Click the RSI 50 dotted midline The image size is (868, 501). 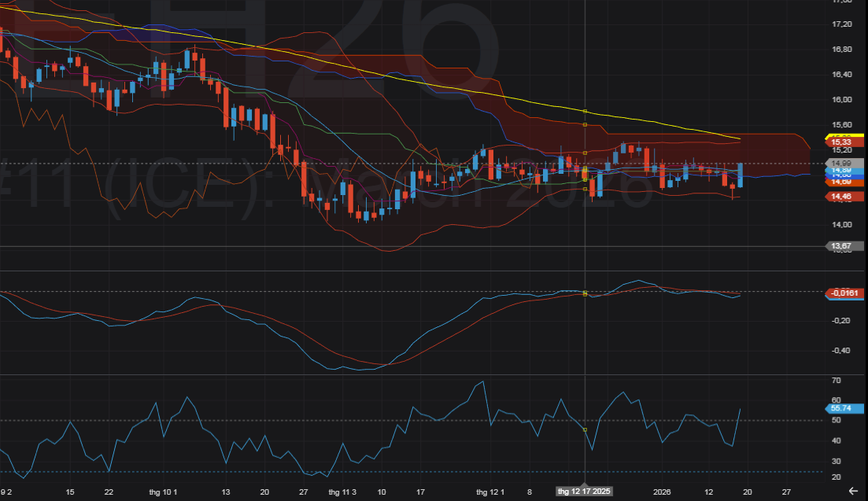pos(236,421)
